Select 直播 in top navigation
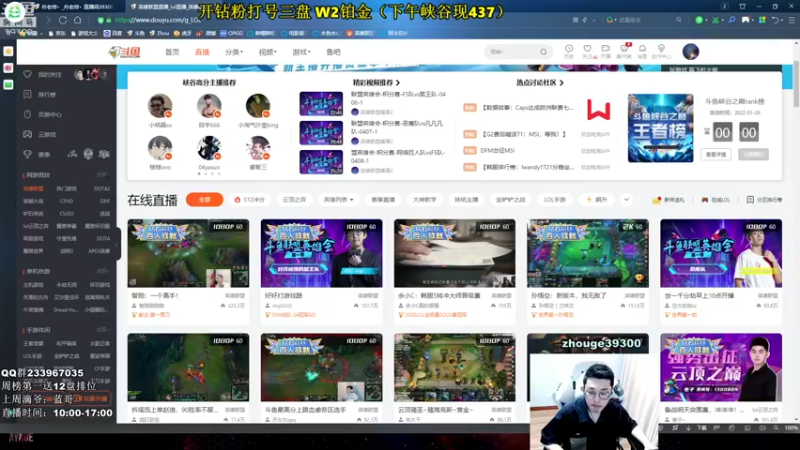 202,52
